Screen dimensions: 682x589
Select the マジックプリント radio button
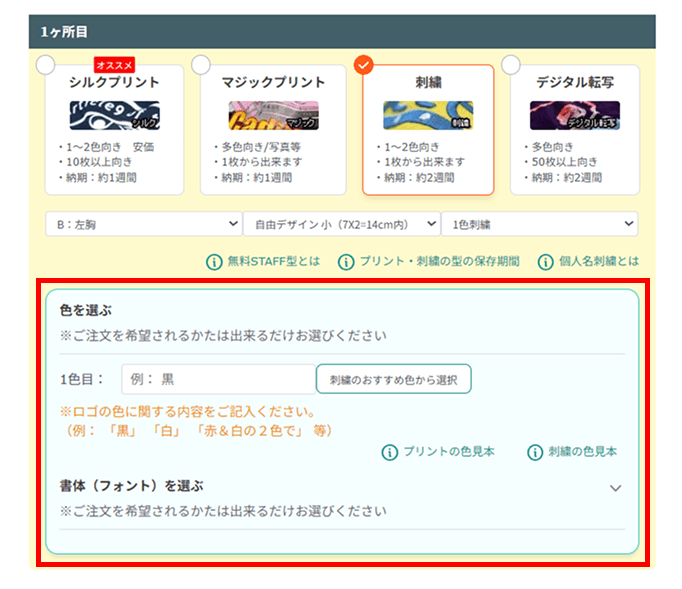click(201, 65)
